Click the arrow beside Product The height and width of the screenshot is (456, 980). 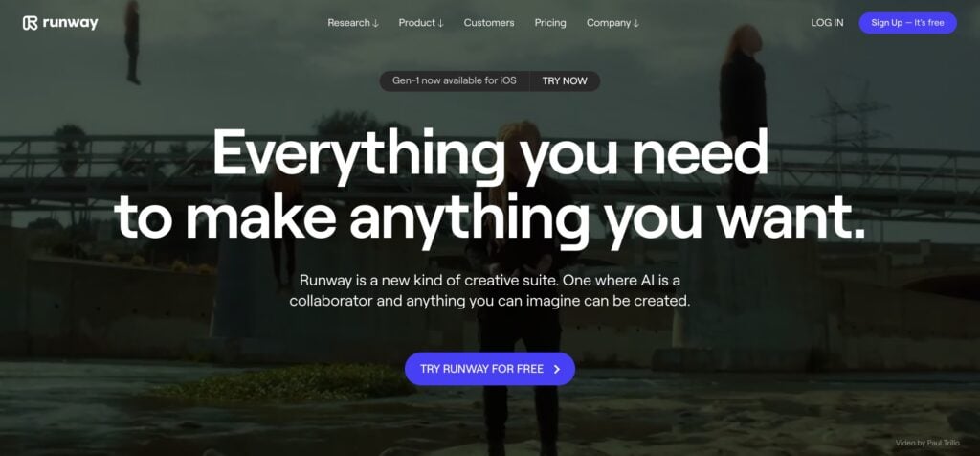440,23
